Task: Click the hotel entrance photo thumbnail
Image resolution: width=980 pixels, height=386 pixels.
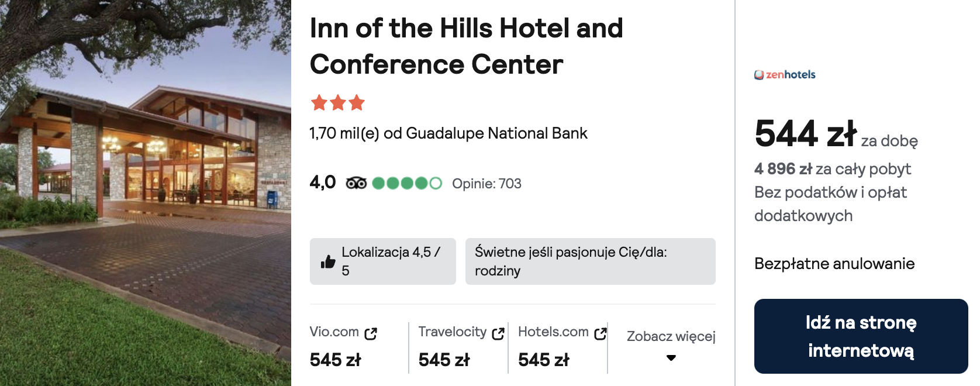Action: [x=146, y=193]
